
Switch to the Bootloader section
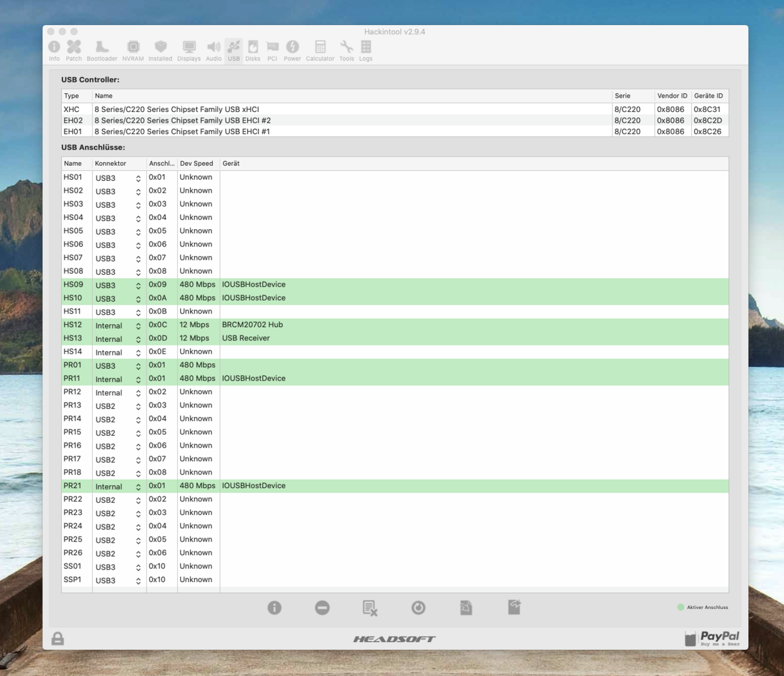tap(102, 51)
